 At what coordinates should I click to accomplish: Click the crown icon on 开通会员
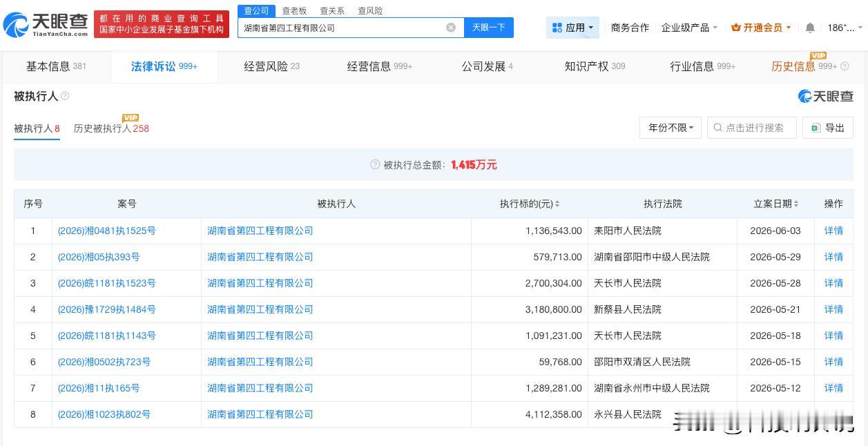coord(735,28)
